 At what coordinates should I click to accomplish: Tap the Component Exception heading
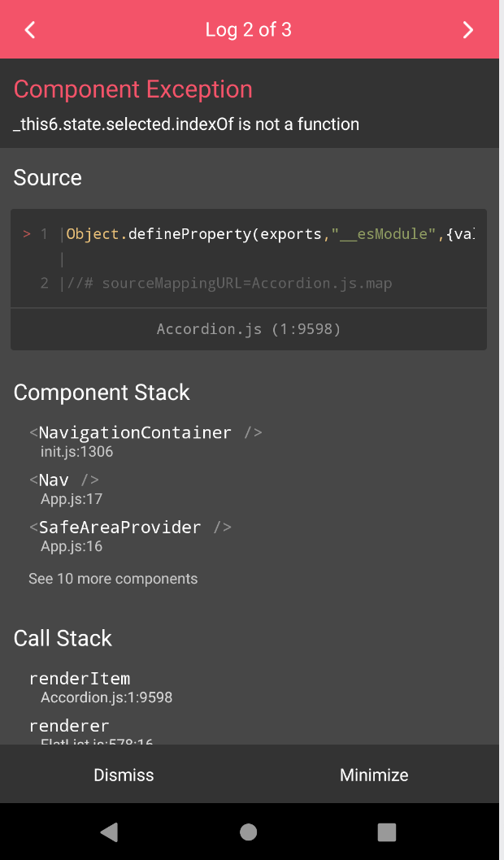(x=133, y=89)
